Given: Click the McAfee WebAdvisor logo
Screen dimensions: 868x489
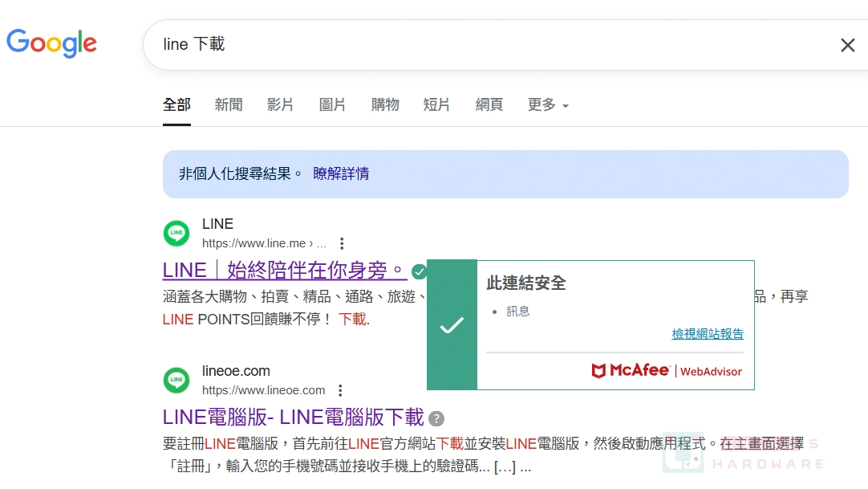Looking at the screenshot, I should point(667,370).
